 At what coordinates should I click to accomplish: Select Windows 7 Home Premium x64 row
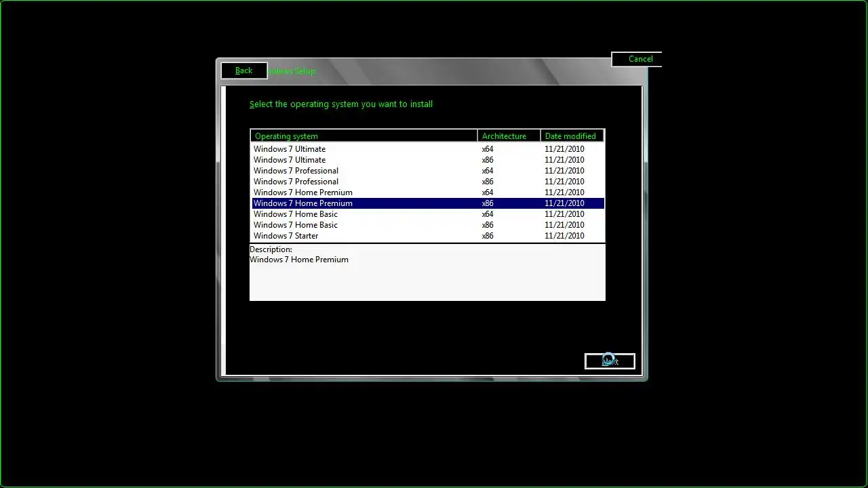[x=427, y=192]
